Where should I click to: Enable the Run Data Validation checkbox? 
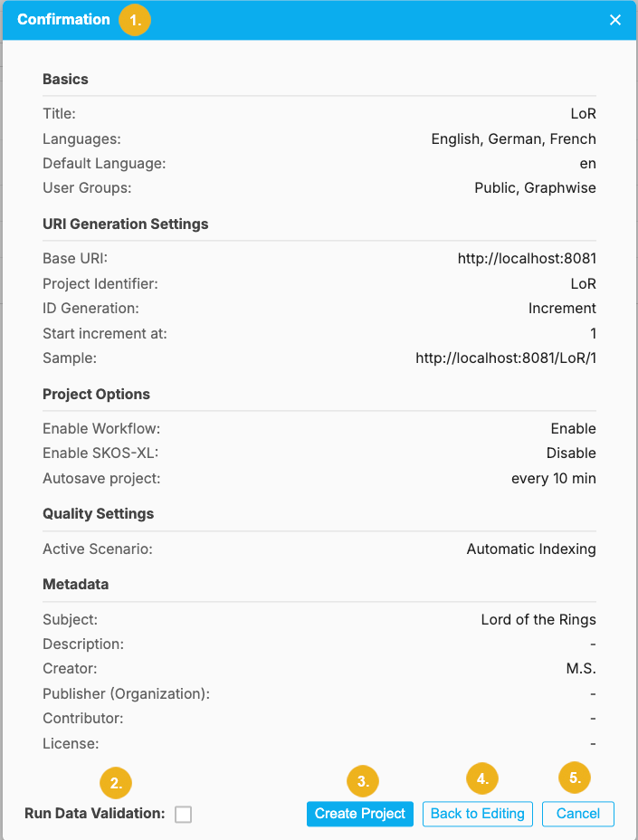(x=183, y=814)
